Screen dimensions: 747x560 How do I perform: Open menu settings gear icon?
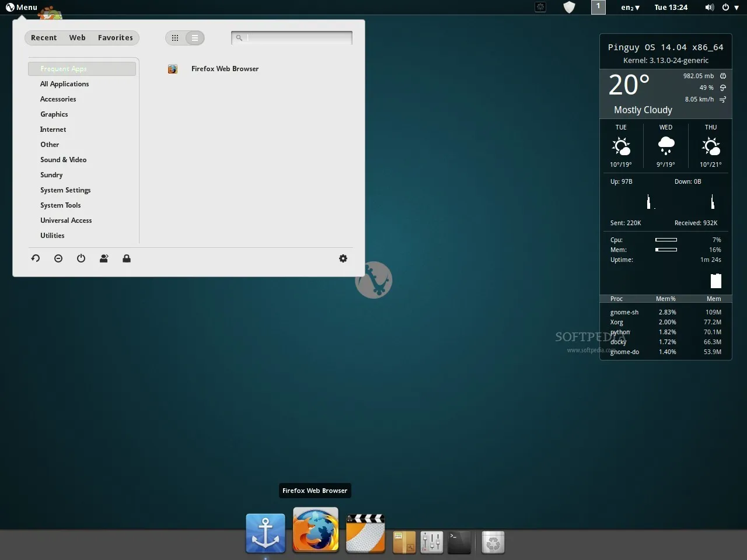[343, 258]
